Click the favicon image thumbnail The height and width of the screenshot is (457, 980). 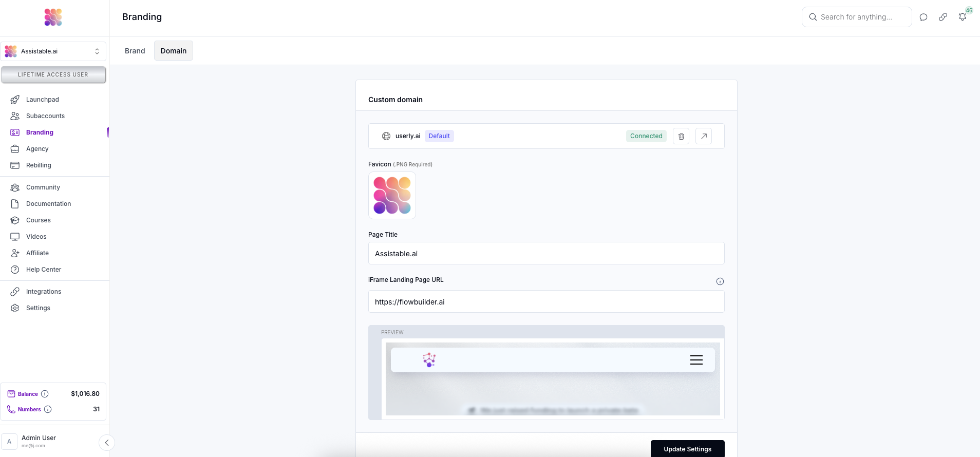click(x=392, y=196)
